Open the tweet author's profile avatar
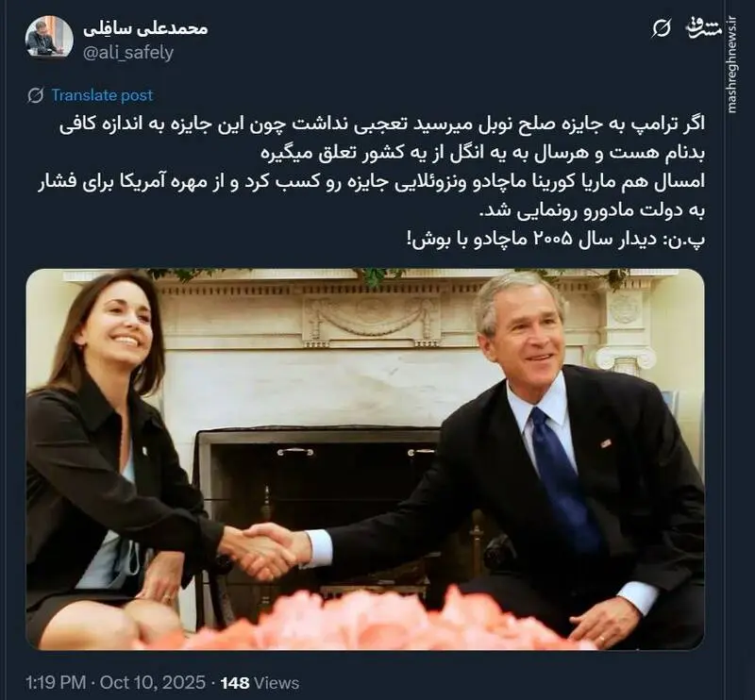This screenshot has width=755, height=700. (x=49, y=40)
